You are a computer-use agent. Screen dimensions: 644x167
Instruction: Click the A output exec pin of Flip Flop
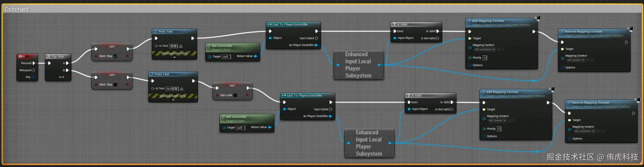(x=67, y=63)
